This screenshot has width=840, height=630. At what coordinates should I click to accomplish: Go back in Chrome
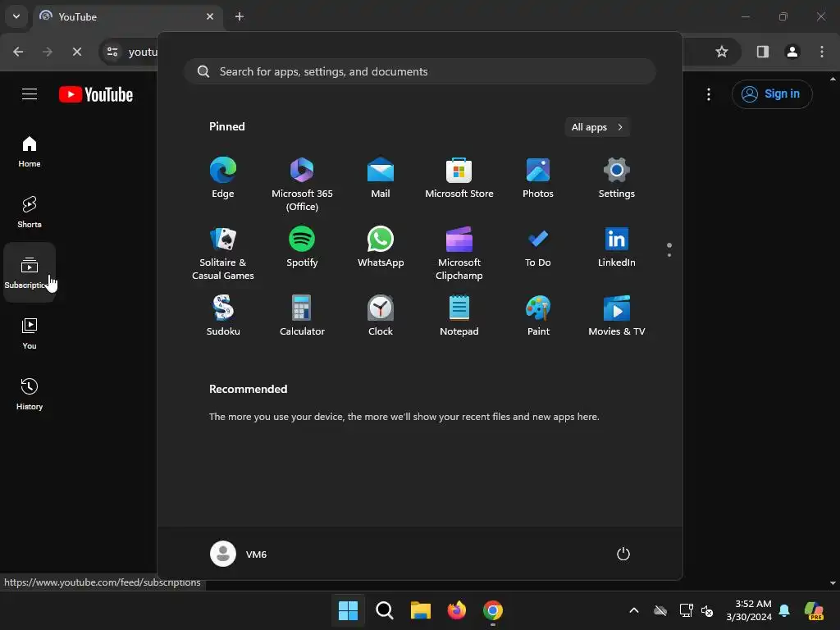click(x=18, y=52)
